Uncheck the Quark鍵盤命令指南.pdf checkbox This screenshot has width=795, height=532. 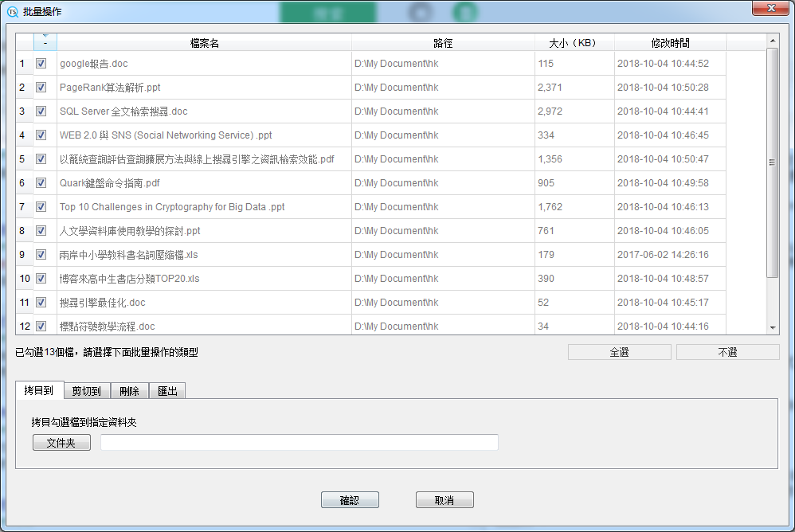click(41, 183)
